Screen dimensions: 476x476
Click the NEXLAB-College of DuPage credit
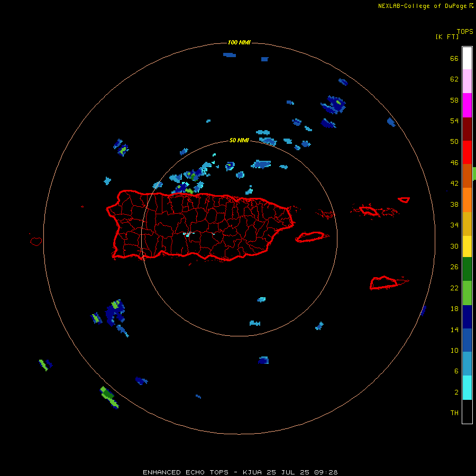coord(426,6)
